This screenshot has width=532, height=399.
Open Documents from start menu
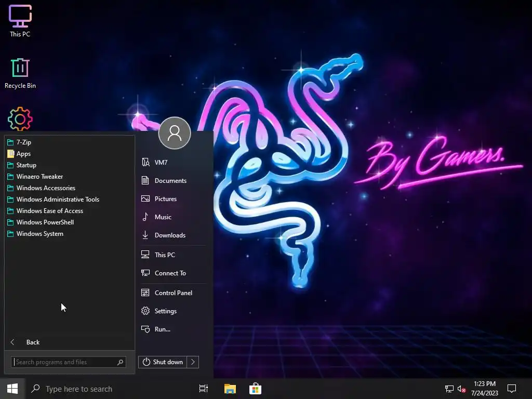click(172, 180)
